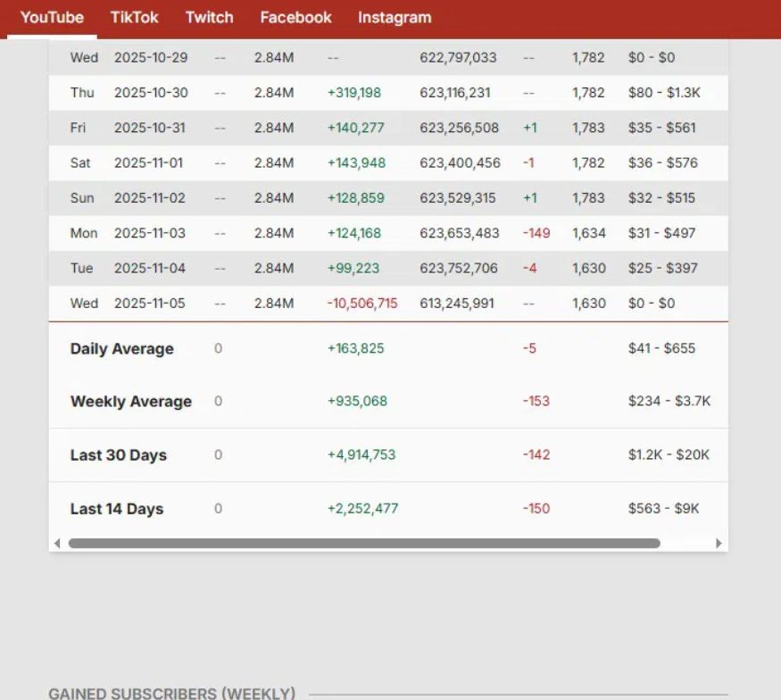Screen dimensions: 781x700
Task: Click earnings $25 - $397
Action: [662, 268]
